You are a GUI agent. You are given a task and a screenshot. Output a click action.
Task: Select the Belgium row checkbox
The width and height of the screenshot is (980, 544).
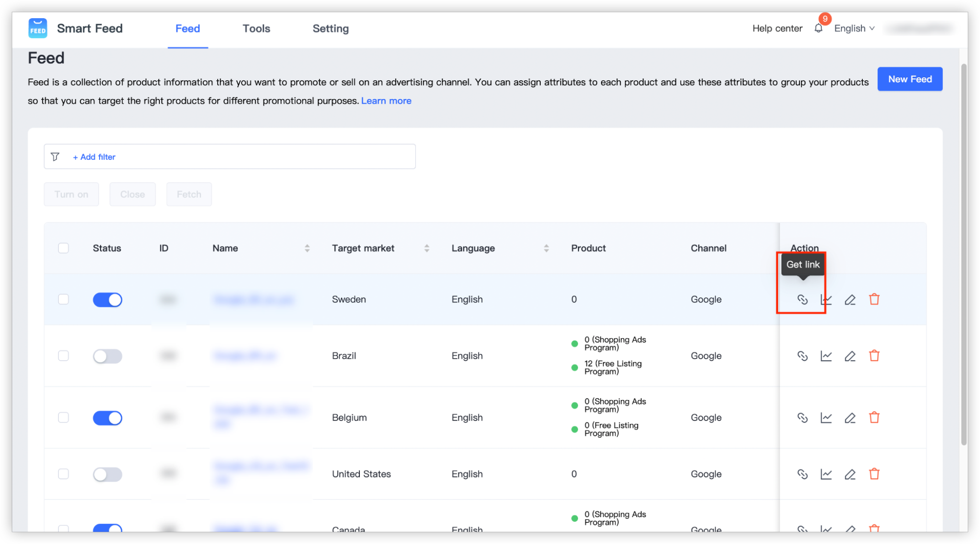[64, 418]
